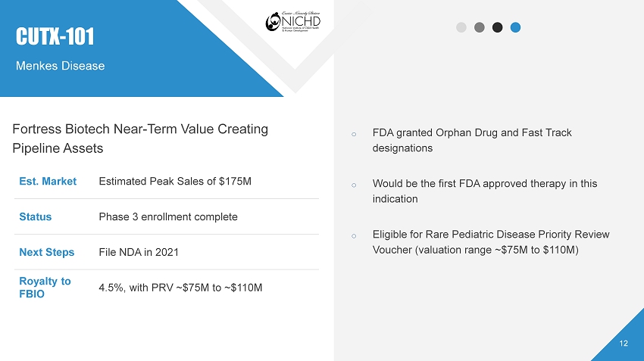Click the Royalty to FBIO label

pyautogui.click(x=45, y=287)
